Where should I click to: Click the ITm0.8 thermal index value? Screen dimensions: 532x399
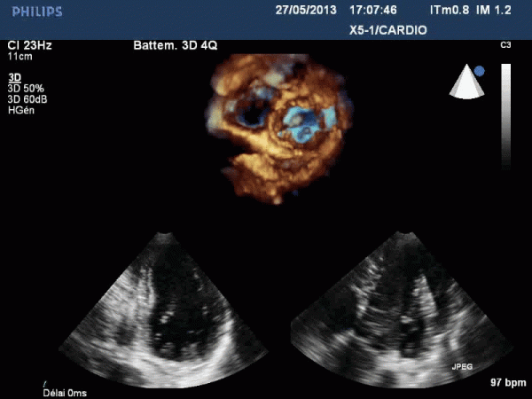(x=450, y=10)
